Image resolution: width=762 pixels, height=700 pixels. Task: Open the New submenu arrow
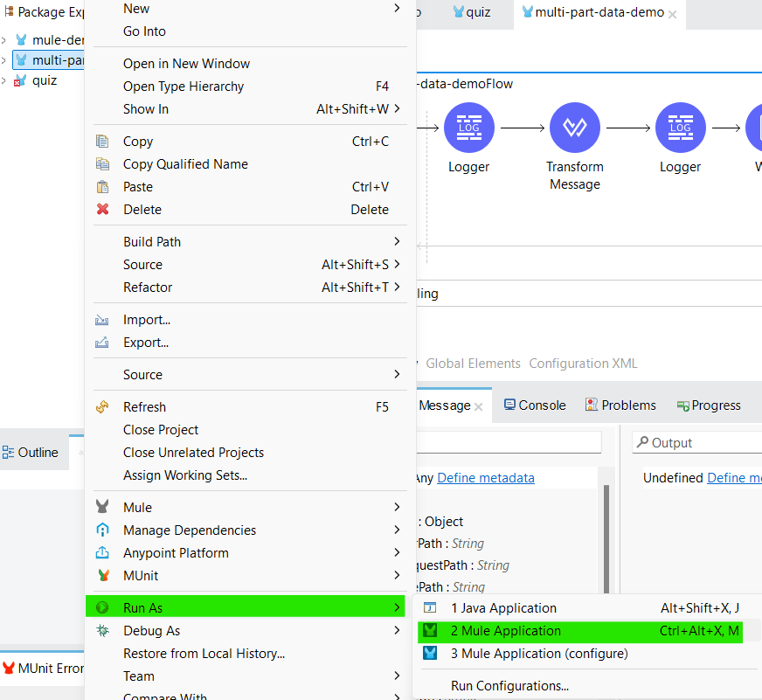(397, 8)
